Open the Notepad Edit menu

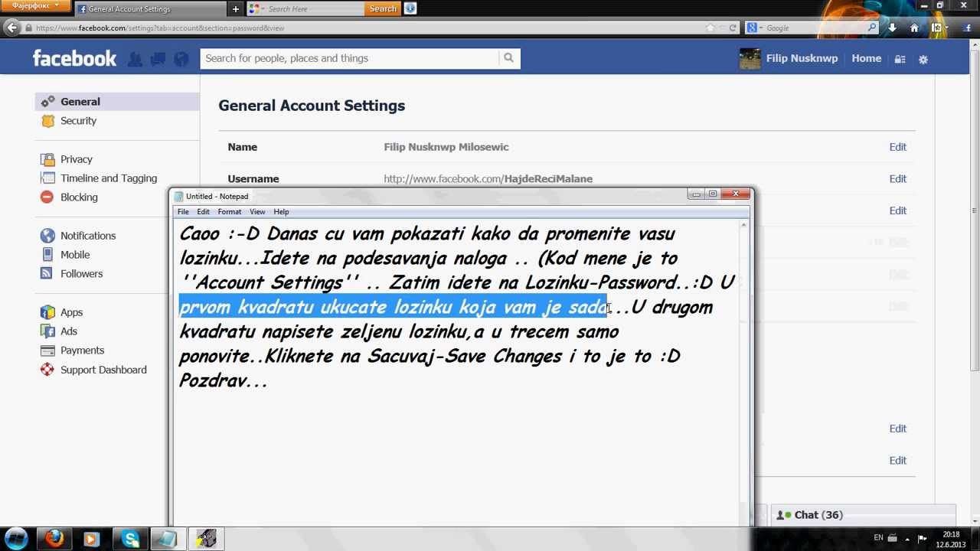pos(203,212)
